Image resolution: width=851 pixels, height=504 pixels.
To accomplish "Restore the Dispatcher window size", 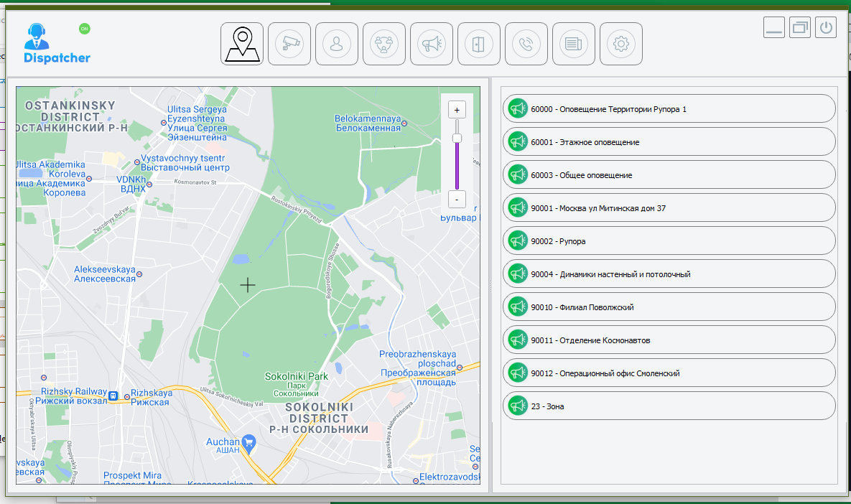I will tap(800, 27).
